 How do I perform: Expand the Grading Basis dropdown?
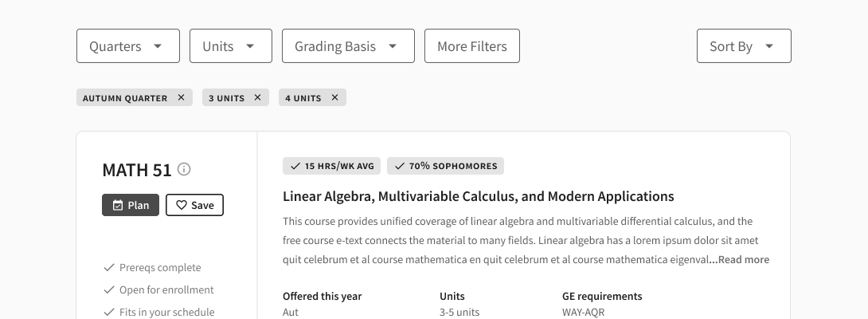348,46
